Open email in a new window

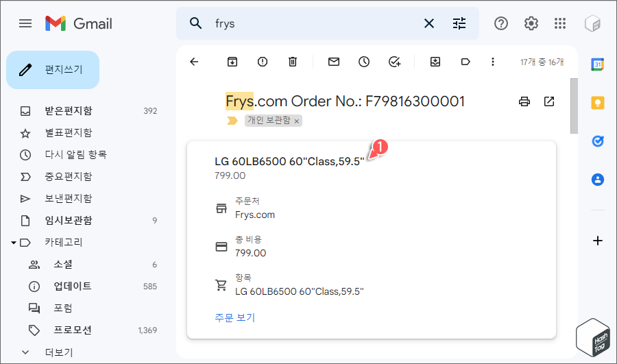(549, 101)
